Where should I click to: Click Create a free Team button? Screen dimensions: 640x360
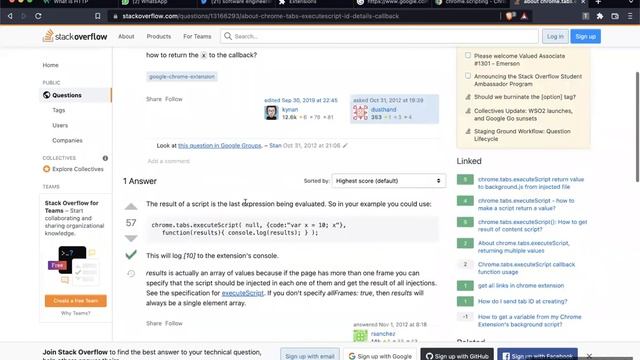tap(76, 301)
